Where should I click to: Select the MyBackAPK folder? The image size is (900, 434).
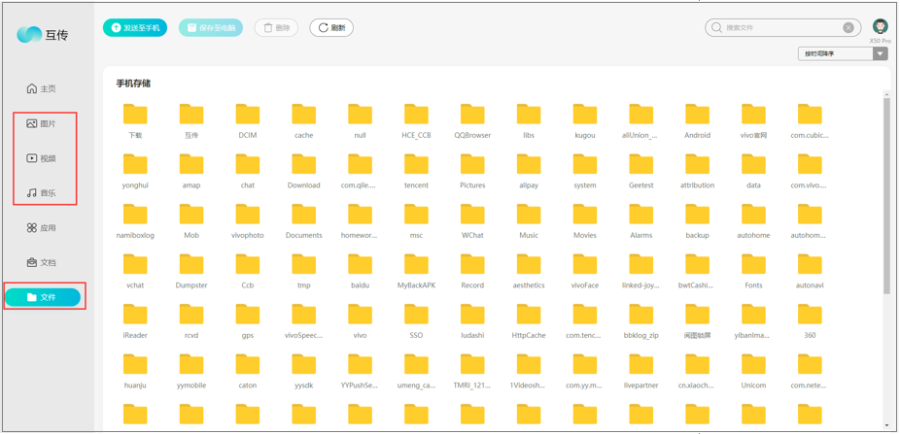click(x=417, y=270)
